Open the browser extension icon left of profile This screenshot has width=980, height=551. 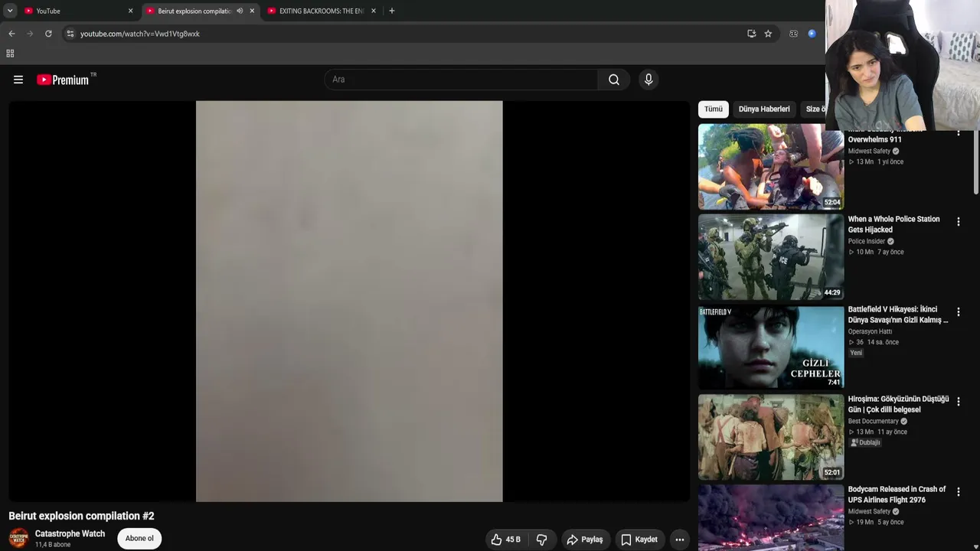point(793,34)
